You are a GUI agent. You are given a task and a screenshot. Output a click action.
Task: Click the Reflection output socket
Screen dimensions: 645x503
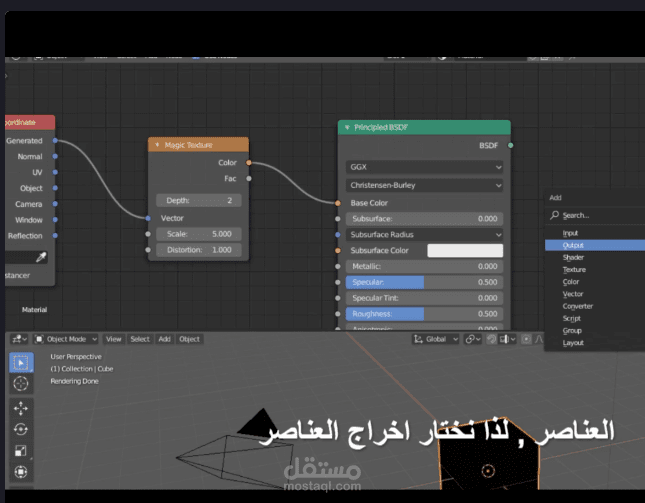click(x=55, y=236)
